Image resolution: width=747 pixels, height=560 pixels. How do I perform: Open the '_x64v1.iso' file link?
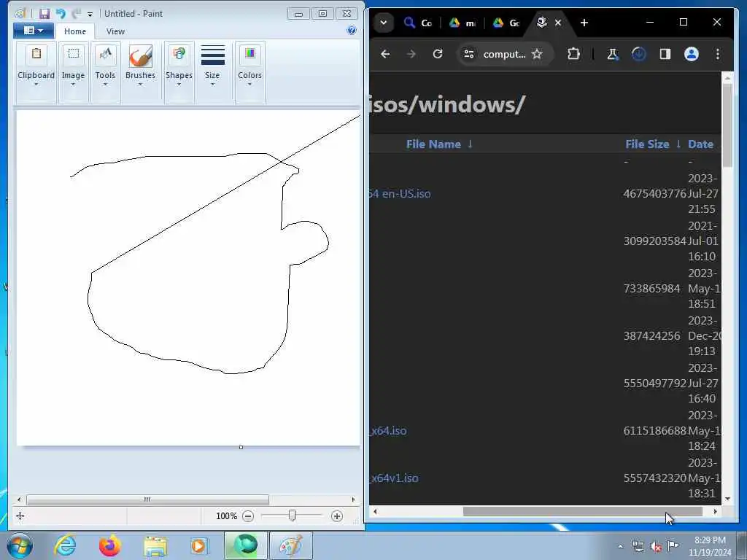coord(394,478)
